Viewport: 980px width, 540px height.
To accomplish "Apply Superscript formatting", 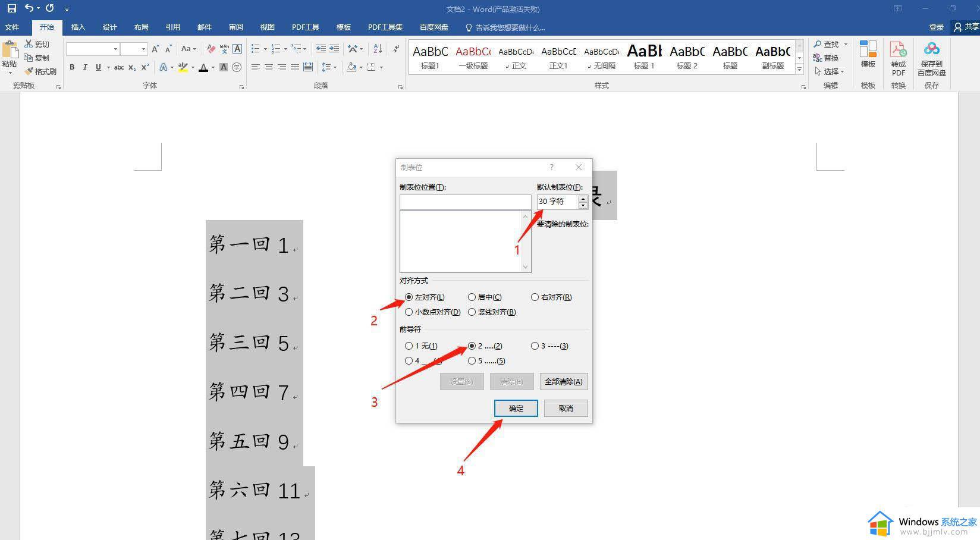I will [145, 67].
